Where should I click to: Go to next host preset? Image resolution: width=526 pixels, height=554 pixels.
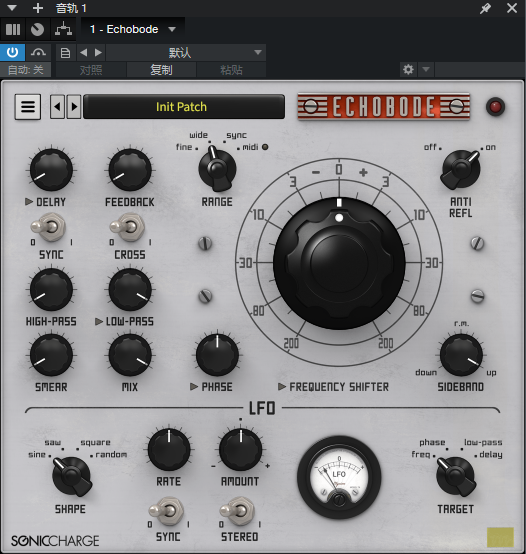98,53
